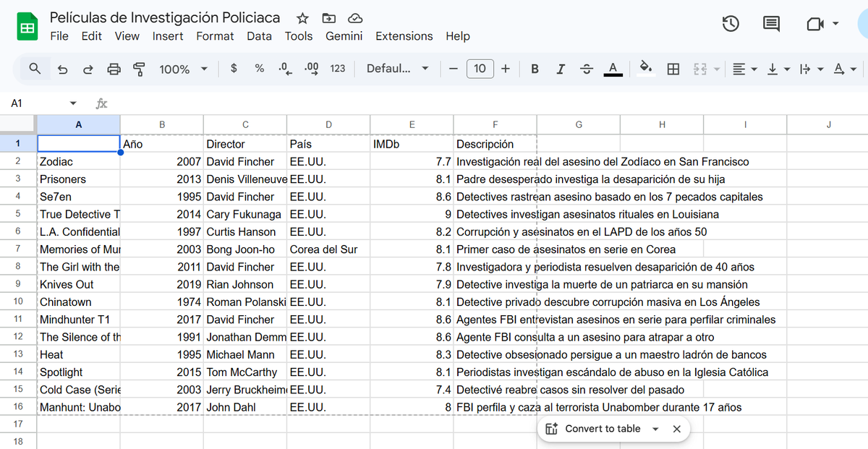The width and height of the screenshot is (868, 449).
Task: Redo the last action
Action: (x=88, y=69)
